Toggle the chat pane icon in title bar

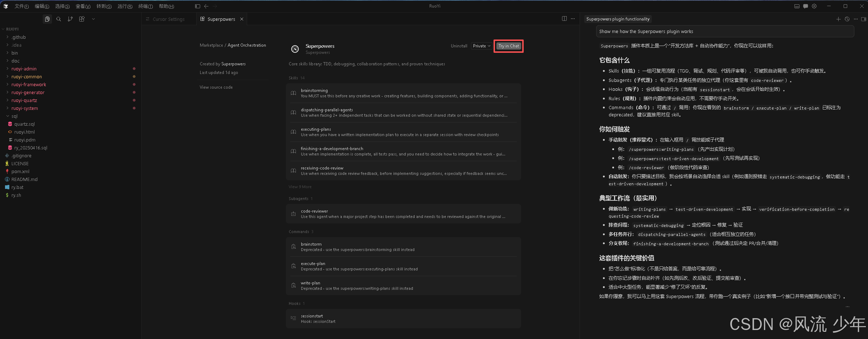pyautogui.click(x=806, y=6)
